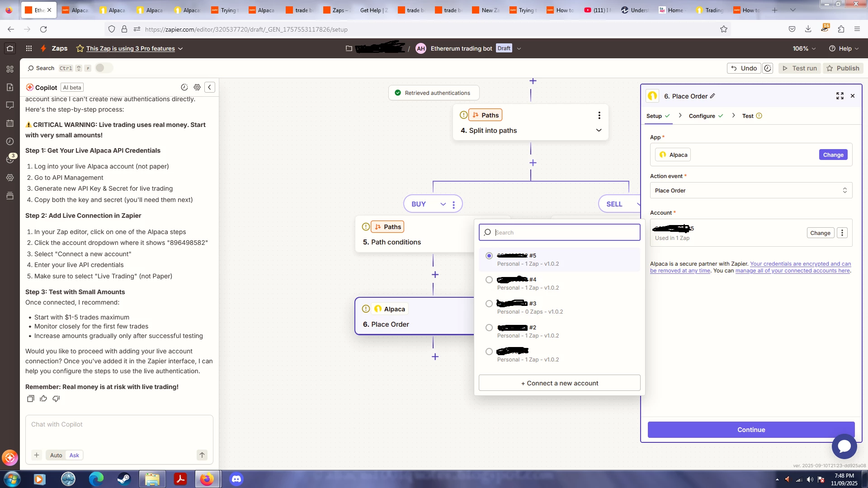The height and width of the screenshot is (488, 868).
Task: Open Copilot settings gear icon
Action: [x=197, y=87]
